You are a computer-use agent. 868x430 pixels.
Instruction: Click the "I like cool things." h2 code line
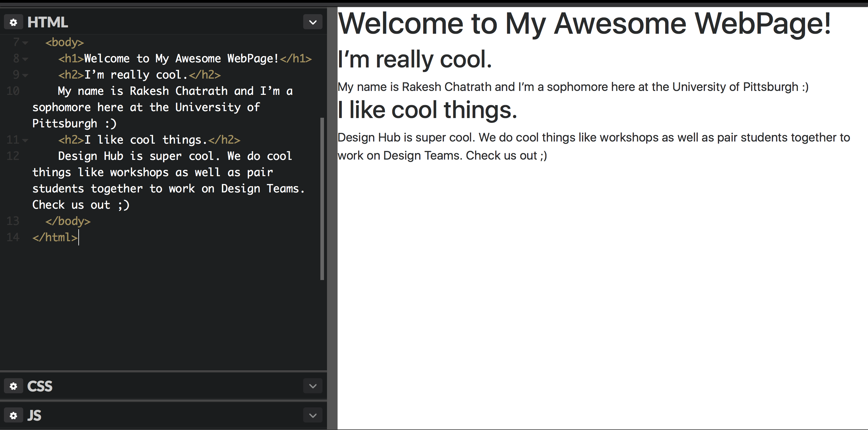[149, 140]
